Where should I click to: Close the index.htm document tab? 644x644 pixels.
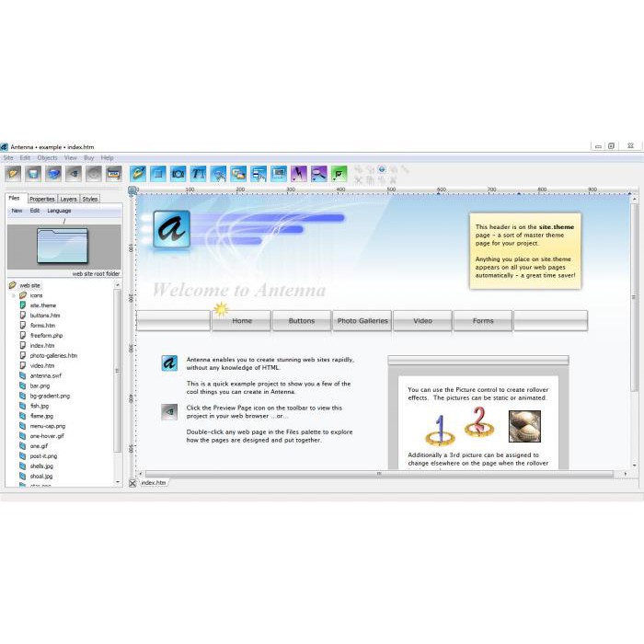[132, 483]
